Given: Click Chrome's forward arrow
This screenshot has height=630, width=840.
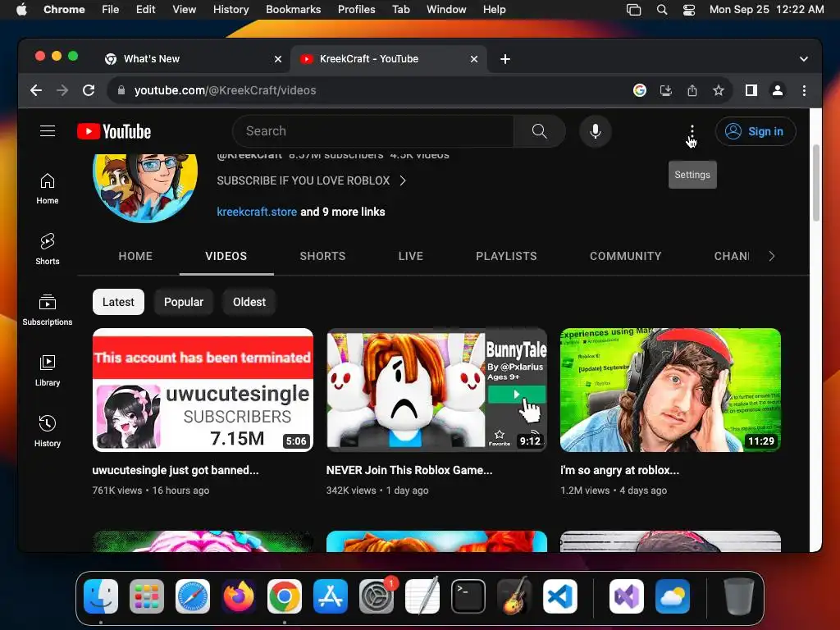Looking at the screenshot, I should 62,90.
